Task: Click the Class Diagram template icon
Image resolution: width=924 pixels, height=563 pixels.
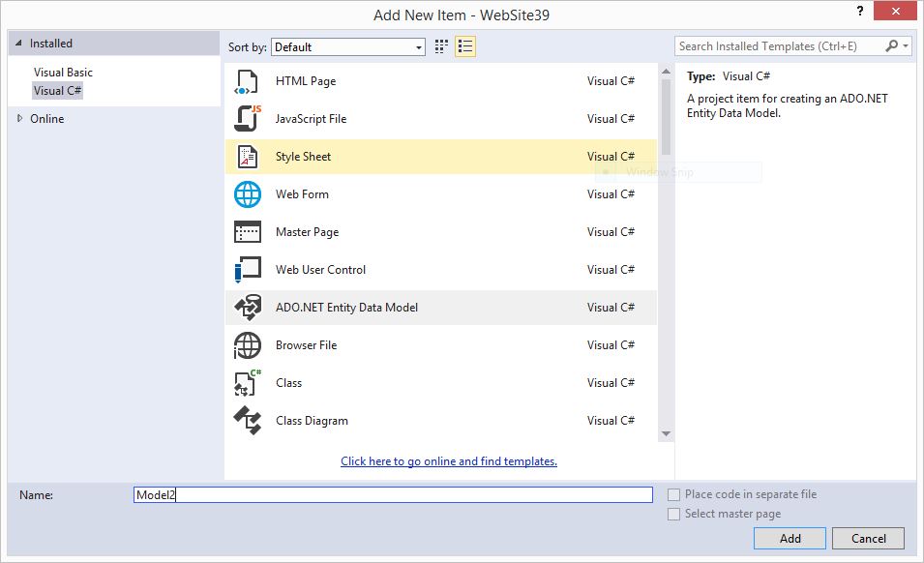Action: click(x=247, y=420)
